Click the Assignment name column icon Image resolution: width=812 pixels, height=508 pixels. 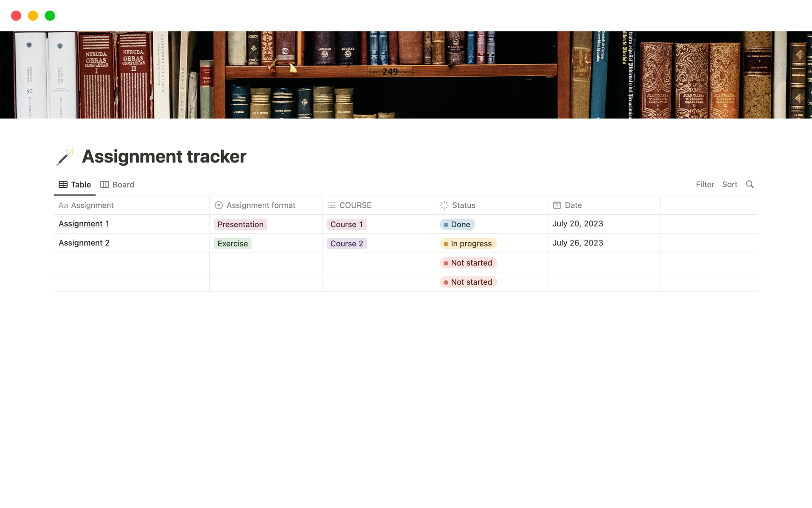click(63, 205)
